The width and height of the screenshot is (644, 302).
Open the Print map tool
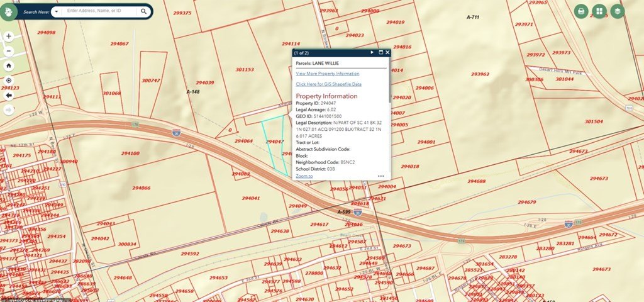[x=581, y=11]
